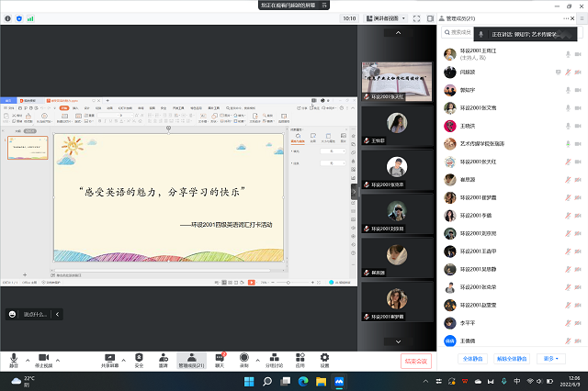Unmute 王倩倩 microphone in member list
This screenshot has width=588, height=391.
point(568,341)
